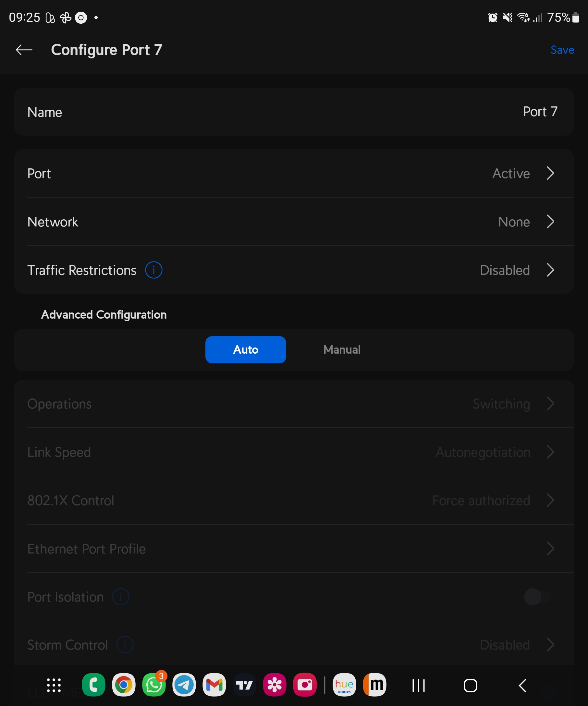
Task: Launch WhatsApp from the dock
Action: coord(153,685)
